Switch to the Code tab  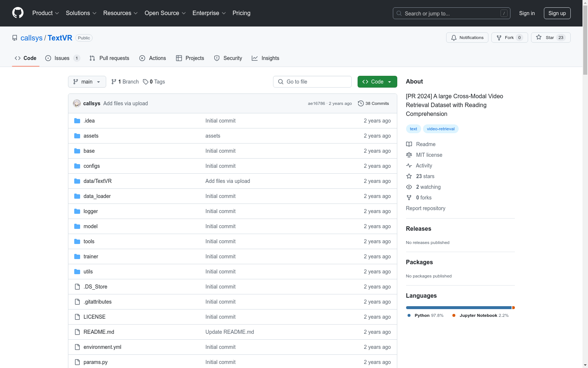(26, 58)
